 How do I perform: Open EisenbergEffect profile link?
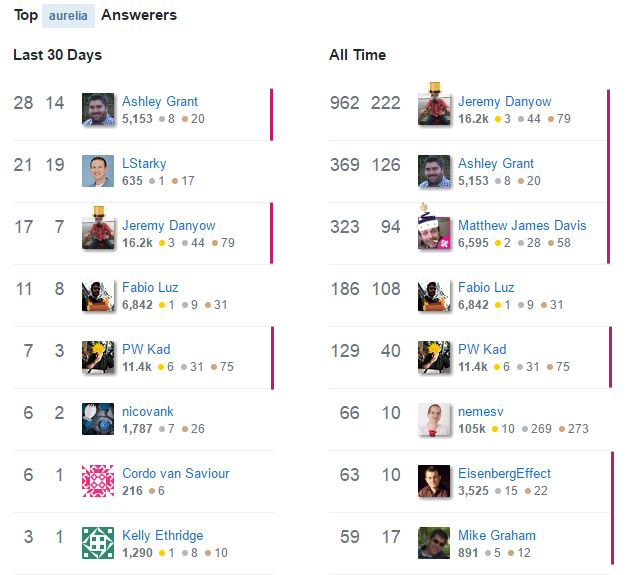504,474
